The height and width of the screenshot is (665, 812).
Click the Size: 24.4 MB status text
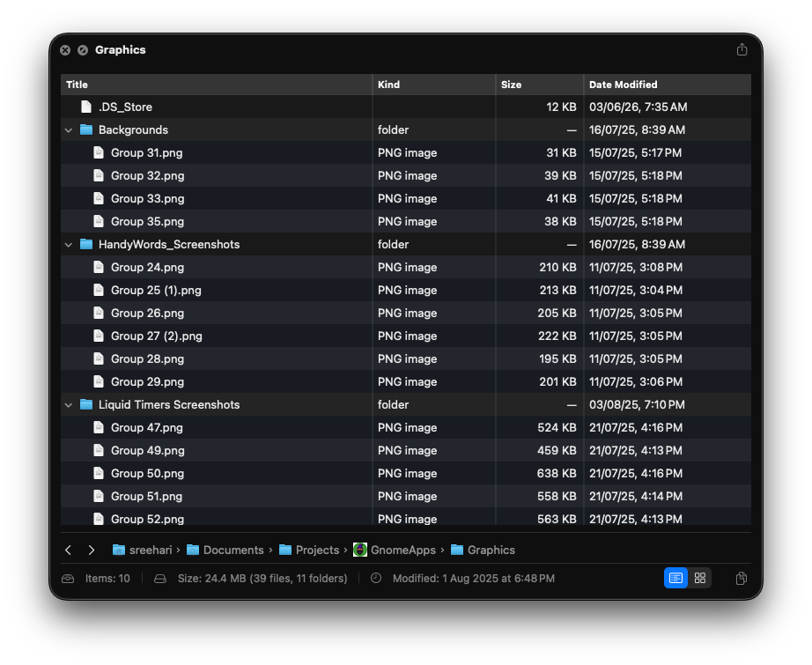(x=262, y=579)
